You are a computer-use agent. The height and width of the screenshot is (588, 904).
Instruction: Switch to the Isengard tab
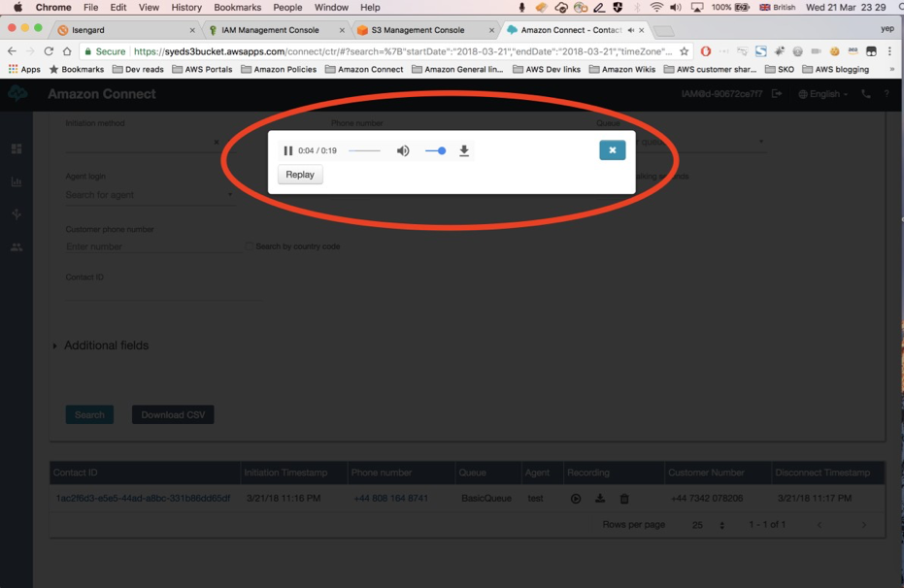[125, 30]
